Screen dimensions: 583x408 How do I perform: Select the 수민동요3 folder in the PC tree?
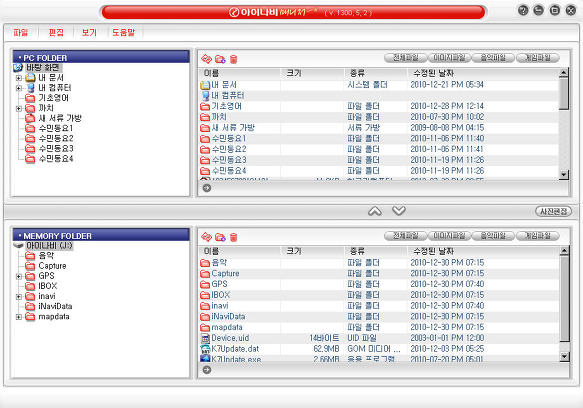click(56, 148)
